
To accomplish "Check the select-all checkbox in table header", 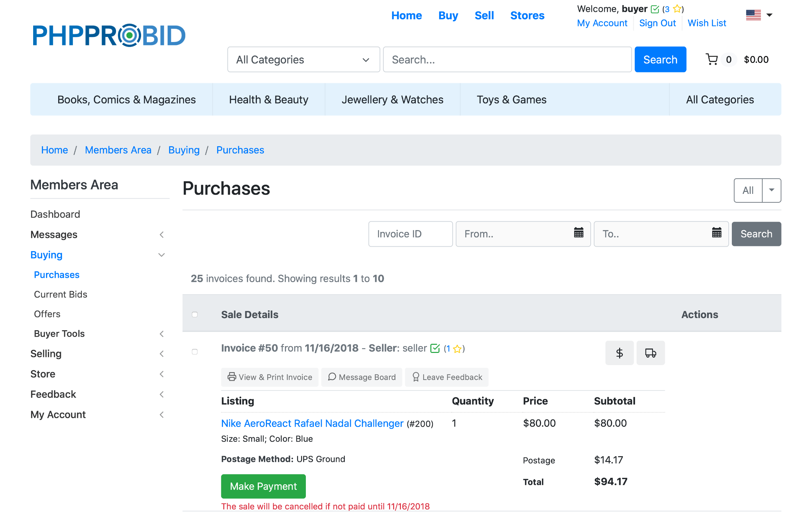I will tap(195, 314).
